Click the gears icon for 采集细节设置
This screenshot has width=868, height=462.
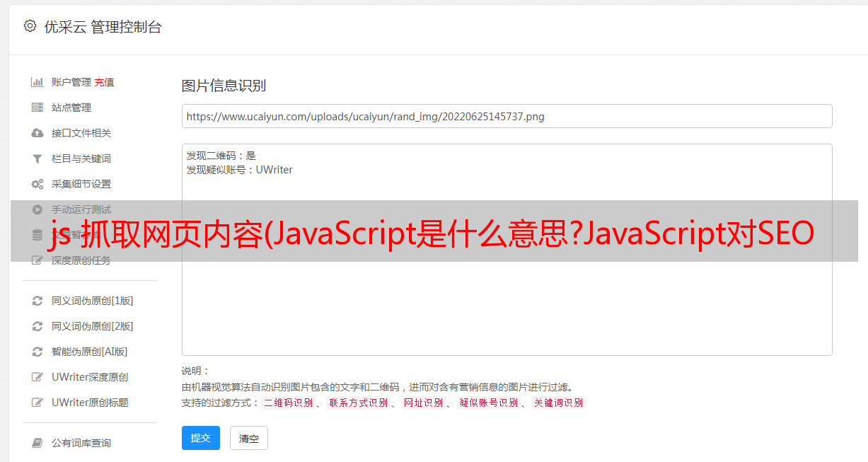click(x=37, y=184)
